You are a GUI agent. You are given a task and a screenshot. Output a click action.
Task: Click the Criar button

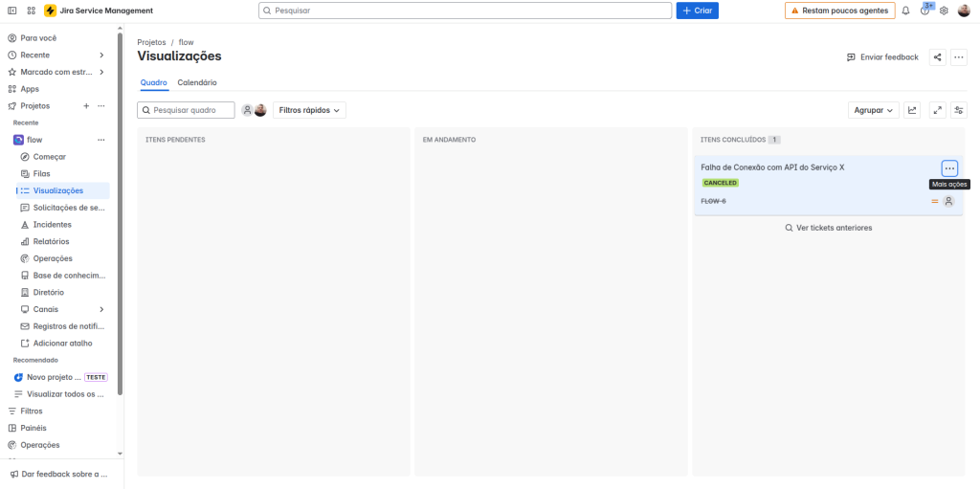(x=697, y=11)
